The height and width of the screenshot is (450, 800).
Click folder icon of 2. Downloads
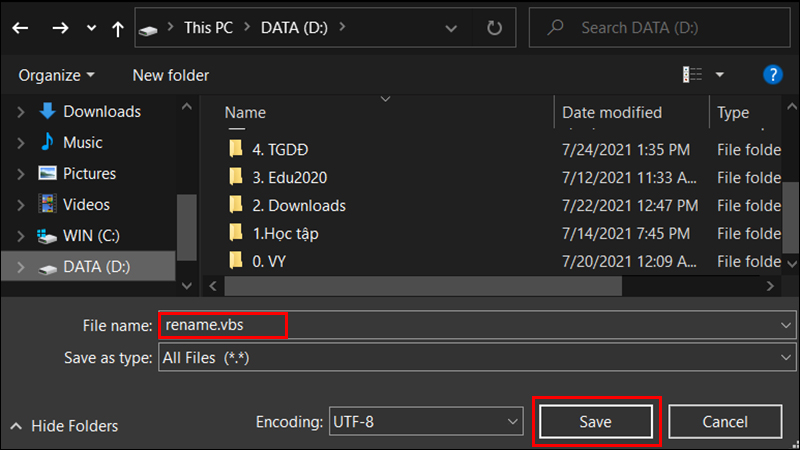pos(235,205)
